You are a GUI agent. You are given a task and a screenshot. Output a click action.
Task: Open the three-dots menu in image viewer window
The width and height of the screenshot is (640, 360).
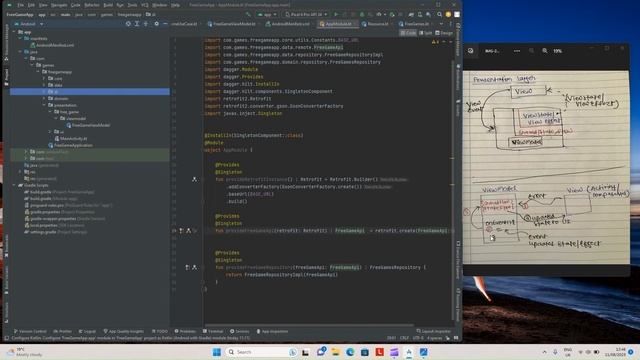tap(517, 51)
